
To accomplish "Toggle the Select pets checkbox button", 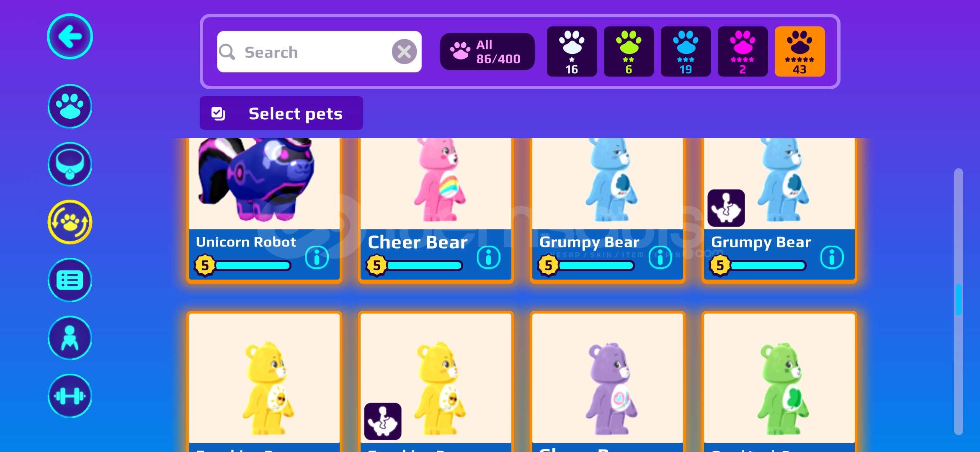I will [x=281, y=113].
